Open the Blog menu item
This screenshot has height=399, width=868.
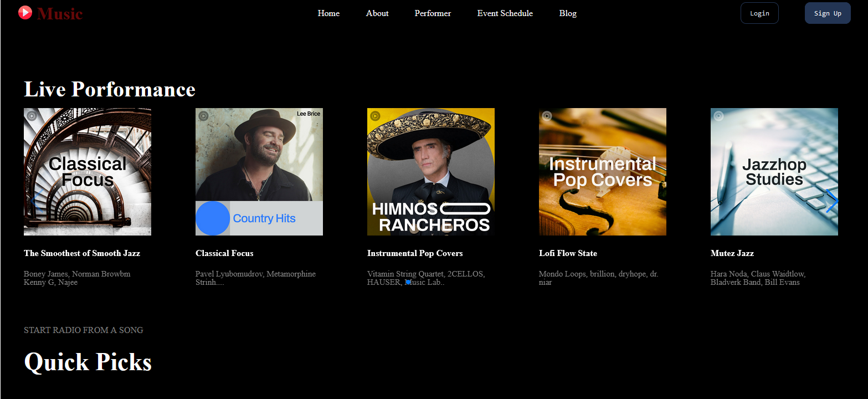point(568,13)
